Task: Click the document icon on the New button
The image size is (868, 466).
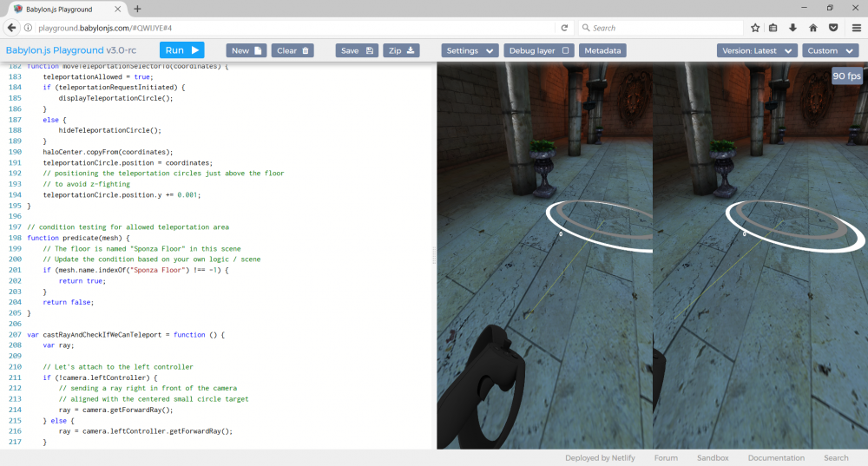Action: [x=258, y=50]
